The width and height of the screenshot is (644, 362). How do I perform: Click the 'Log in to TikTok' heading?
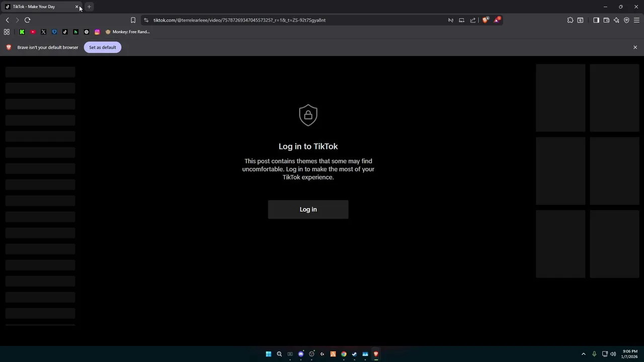tap(308, 146)
